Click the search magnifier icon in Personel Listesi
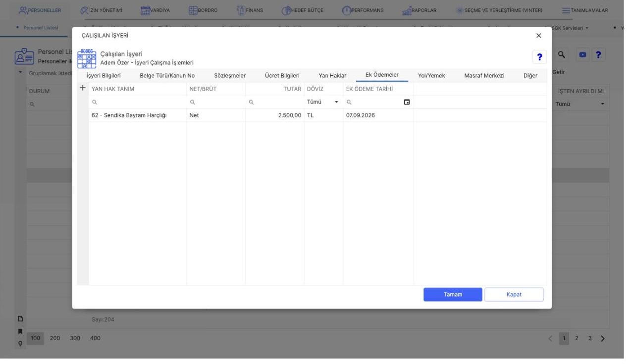Screen dimensions: 630x364 (x=562, y=55)
